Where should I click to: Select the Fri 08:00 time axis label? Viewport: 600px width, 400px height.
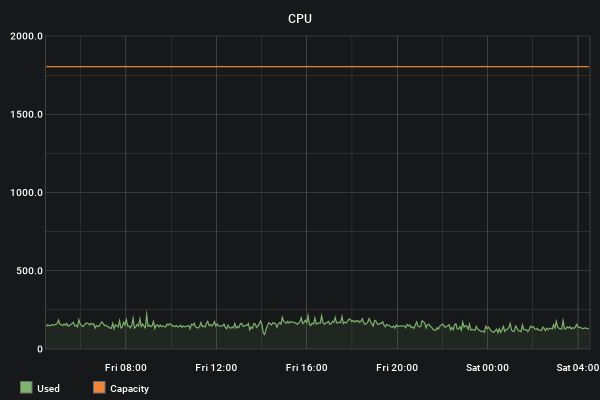pyautogui.click(x=126, y=368)
